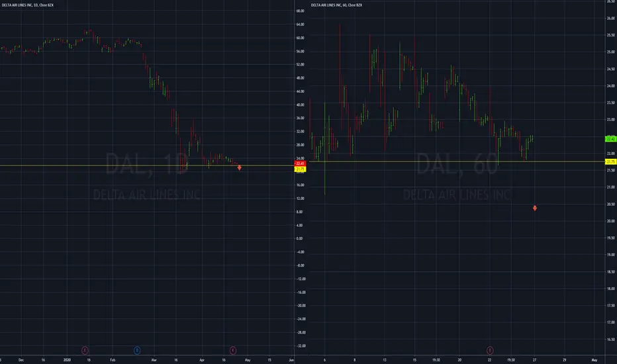
Task: Click the 68.00 level on daily price axis
Action: [300, 11]
